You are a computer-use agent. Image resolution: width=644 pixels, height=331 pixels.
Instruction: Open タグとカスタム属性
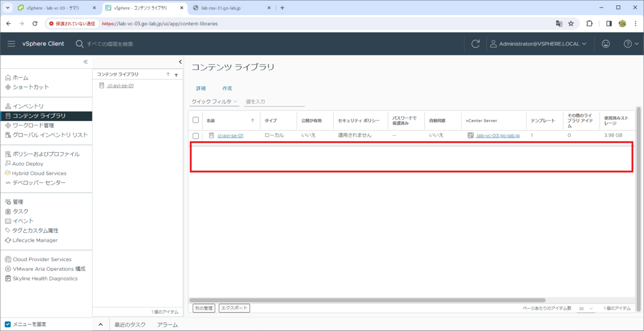pyautogui.click(x=35, y=231)
